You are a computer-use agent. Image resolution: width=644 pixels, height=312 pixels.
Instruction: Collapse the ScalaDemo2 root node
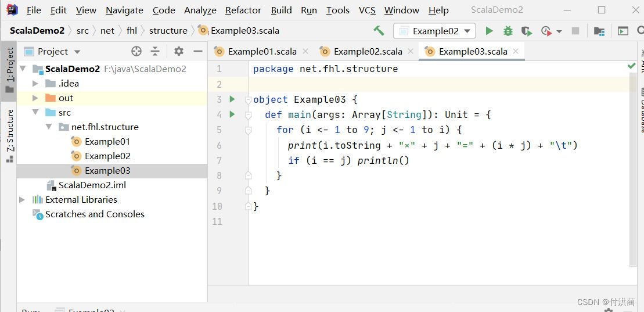[22, 69]
